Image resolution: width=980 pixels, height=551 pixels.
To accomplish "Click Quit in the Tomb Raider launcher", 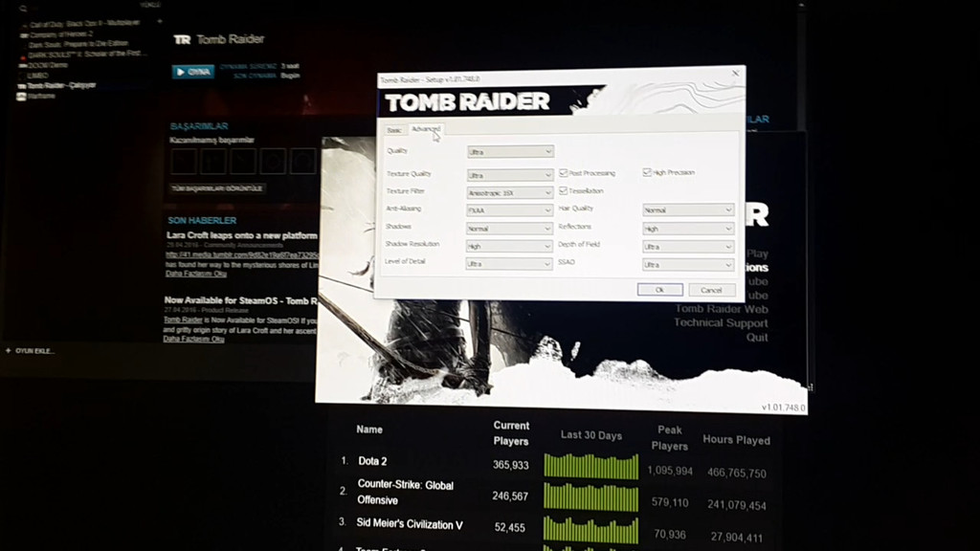I will [x=757, y=338].
